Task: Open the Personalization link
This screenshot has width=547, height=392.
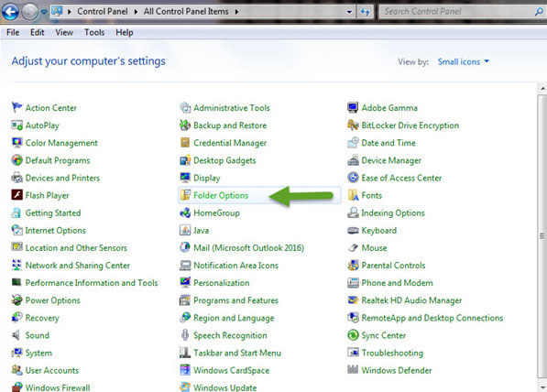Action: click(222, 282)
